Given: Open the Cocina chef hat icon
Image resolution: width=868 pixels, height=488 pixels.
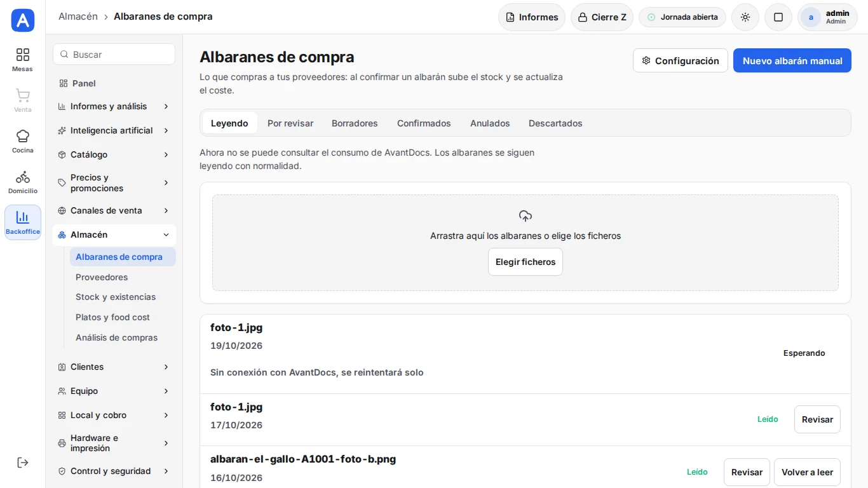Looking at the screenshot, I should coord(23,136).
